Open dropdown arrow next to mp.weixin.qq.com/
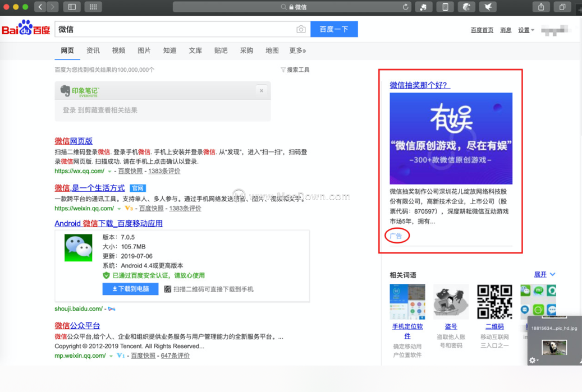 click(111, 356)
